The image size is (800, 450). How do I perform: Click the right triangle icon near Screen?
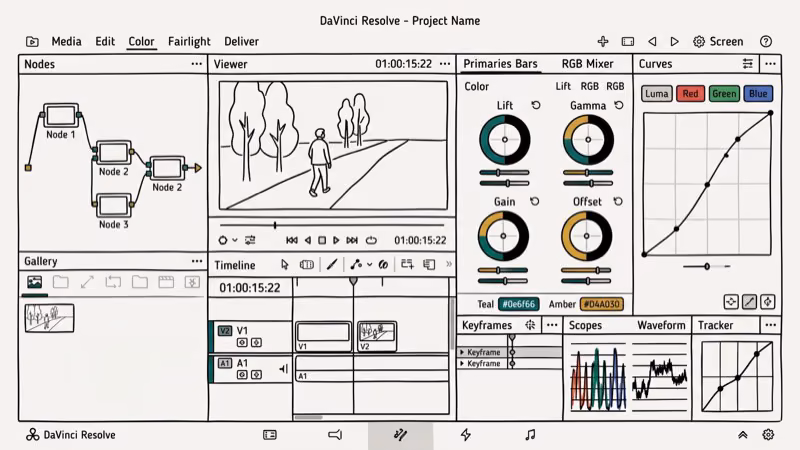(x=674, y=41)
